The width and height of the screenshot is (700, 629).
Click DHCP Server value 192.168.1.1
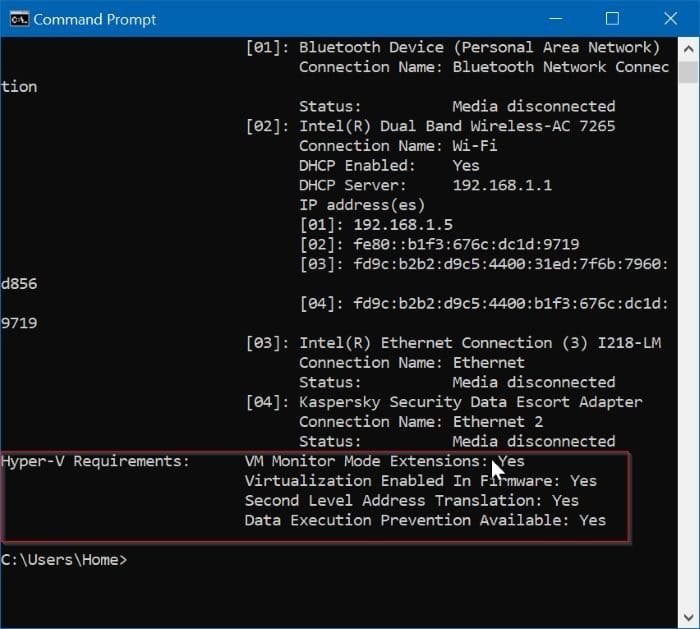502,185
